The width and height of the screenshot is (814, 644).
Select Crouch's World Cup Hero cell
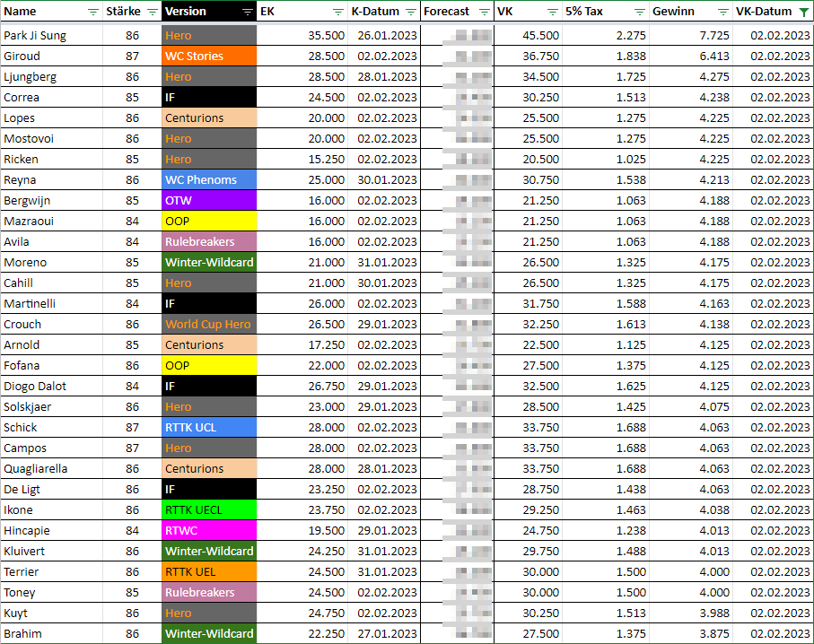(209, 325)
